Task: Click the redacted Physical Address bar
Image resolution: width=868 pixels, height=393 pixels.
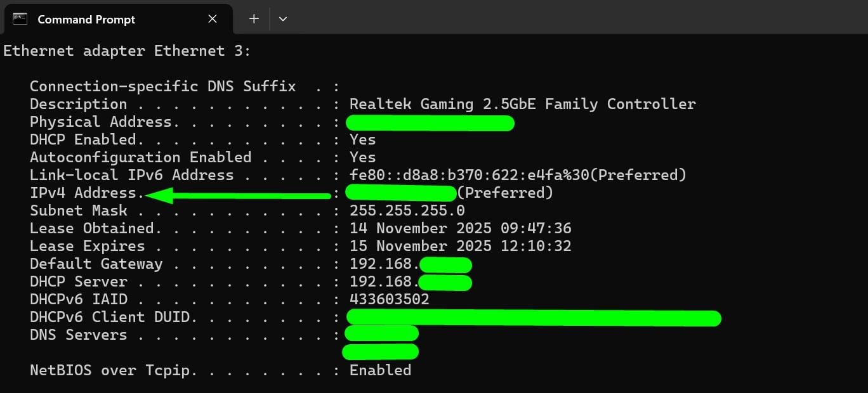Action: tap(430, 123)
